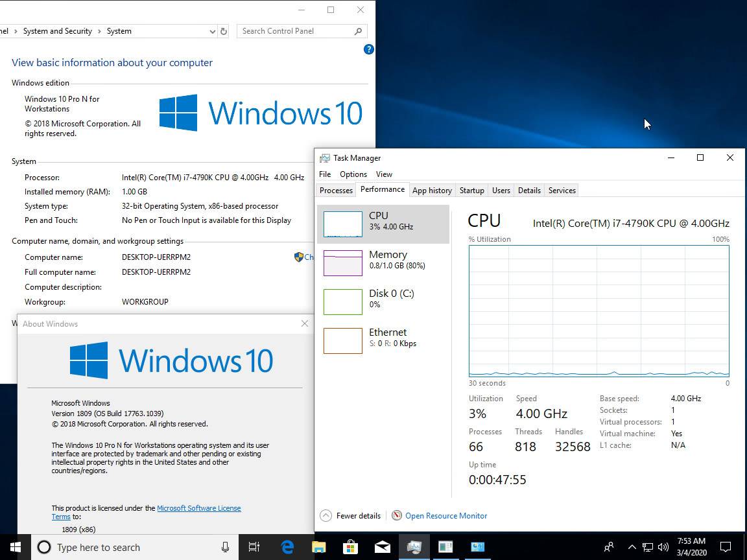
Task: Click View basic information heading
Action: (112, 63)
